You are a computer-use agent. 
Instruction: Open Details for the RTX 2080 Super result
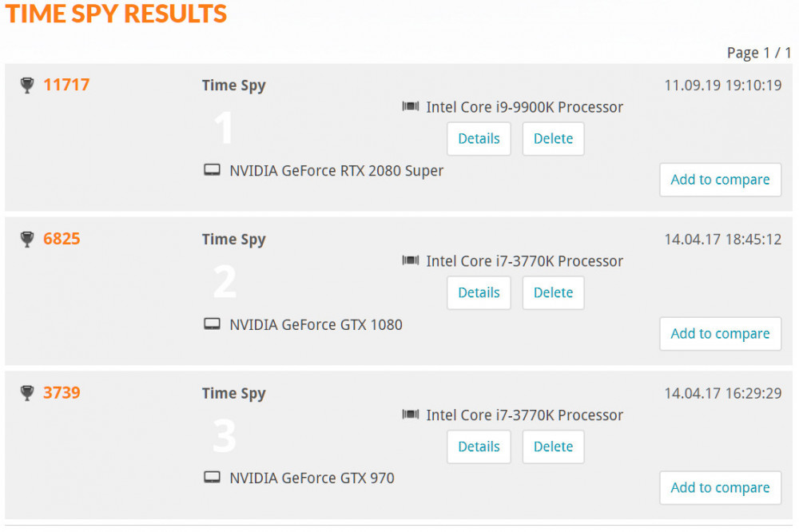coord(479,138)
